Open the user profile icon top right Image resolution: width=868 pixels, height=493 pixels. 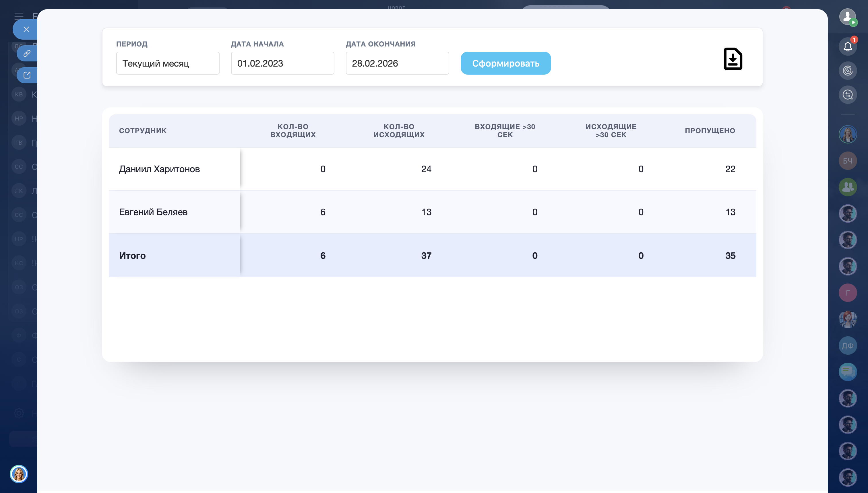pyautogui.click(x=847, y=16)
